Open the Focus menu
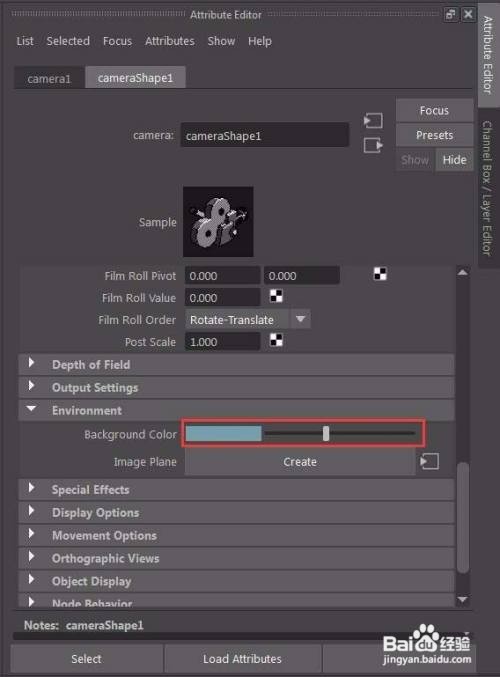This screenshot has height=677, width=500. (117, 41)
